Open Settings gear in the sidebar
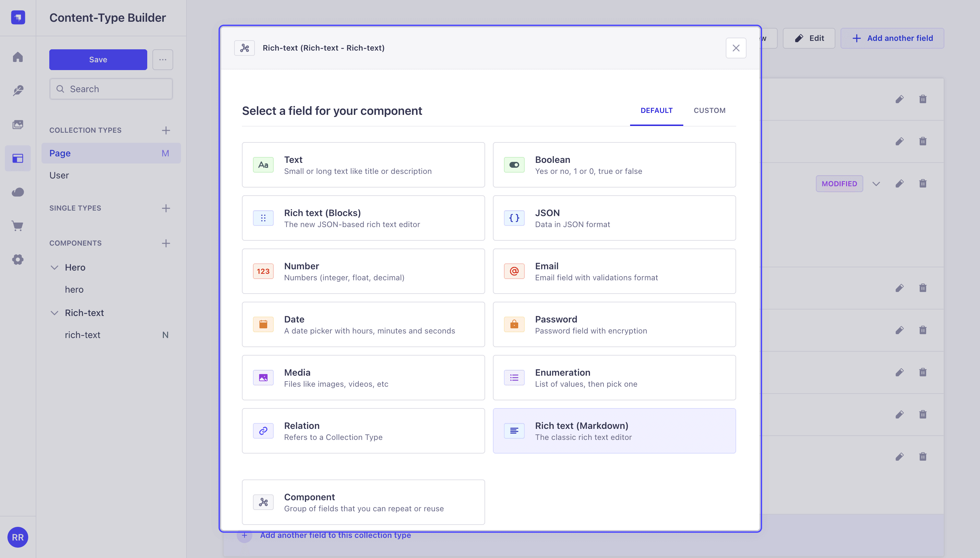 pyautogui.click(x=18, y=260)
